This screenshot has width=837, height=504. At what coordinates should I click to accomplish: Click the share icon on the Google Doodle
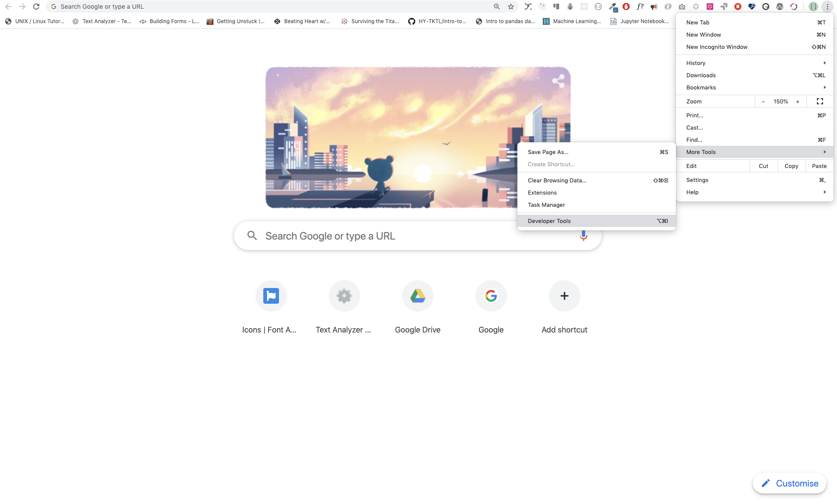558,81
